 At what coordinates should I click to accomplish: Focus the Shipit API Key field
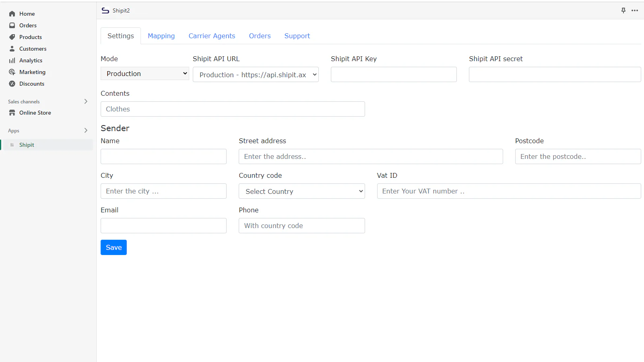pyautogui.click(x=394, y=74)
